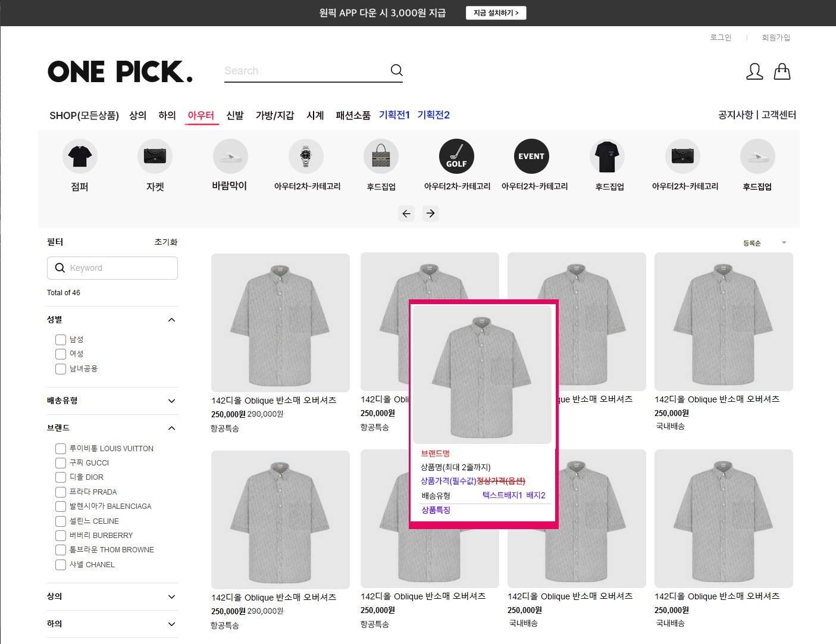Open the 고객센터 link
Image resolution: width=836 pixels, height=644 pixels.
click(779, 115)
